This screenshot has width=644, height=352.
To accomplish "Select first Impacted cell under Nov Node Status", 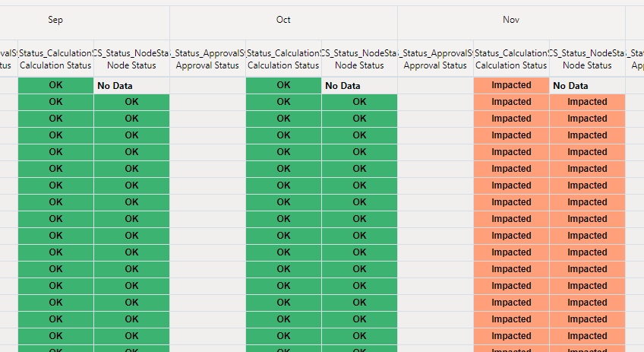I will pos(587,102).
